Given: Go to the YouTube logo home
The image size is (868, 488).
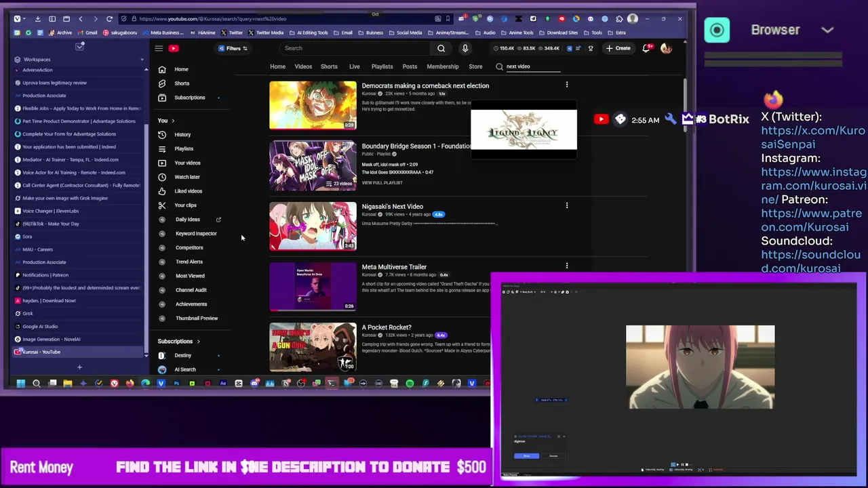Looking at the screenshot, I should [x=174, y=48].
